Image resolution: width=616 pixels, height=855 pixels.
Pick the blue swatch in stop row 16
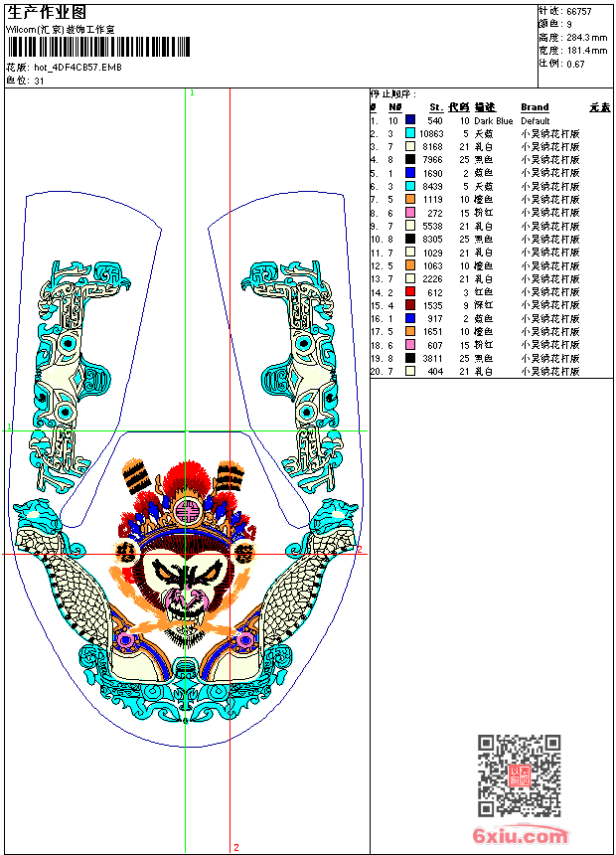coord(410,318)
